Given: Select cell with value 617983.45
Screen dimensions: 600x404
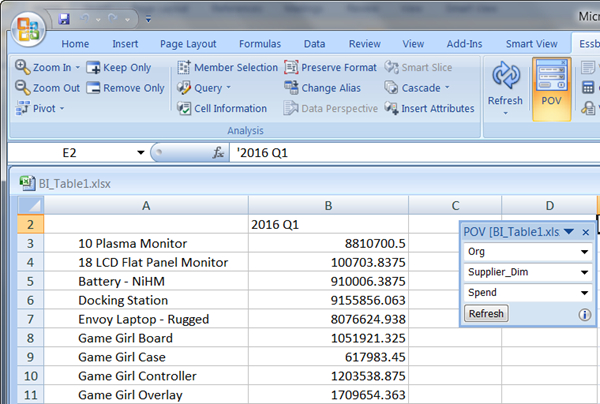Looking at the screenshot, I should point(328,357).
